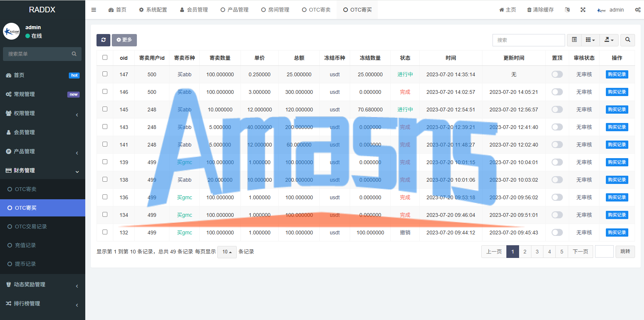
Task: Click the 首页 tab in the top bar
Action: [117, 10]
